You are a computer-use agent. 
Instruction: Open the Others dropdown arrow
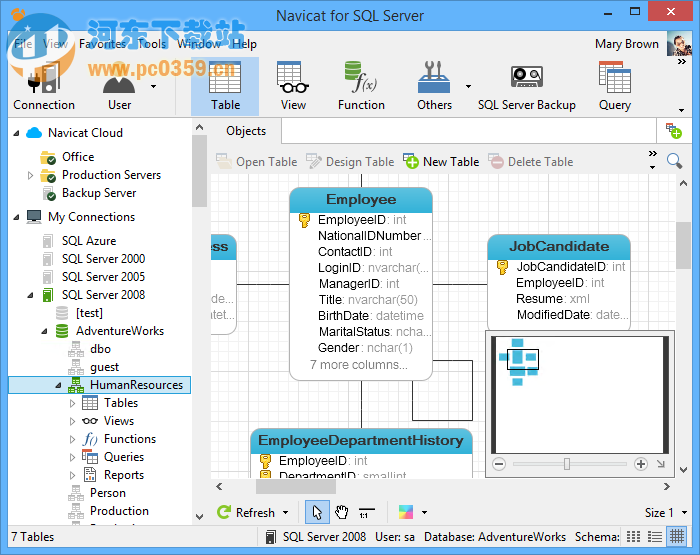tap(468, 87)
